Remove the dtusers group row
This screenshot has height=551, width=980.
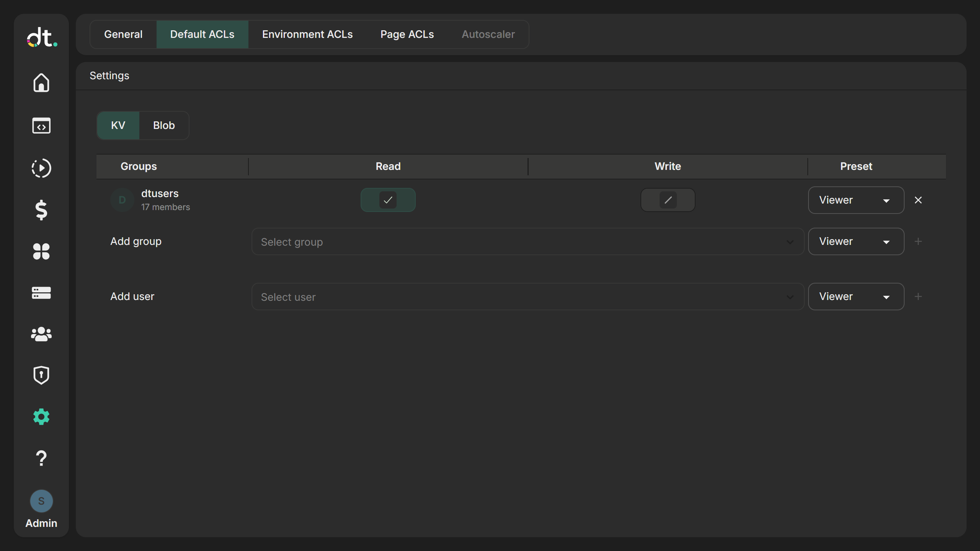coord(918,200)
